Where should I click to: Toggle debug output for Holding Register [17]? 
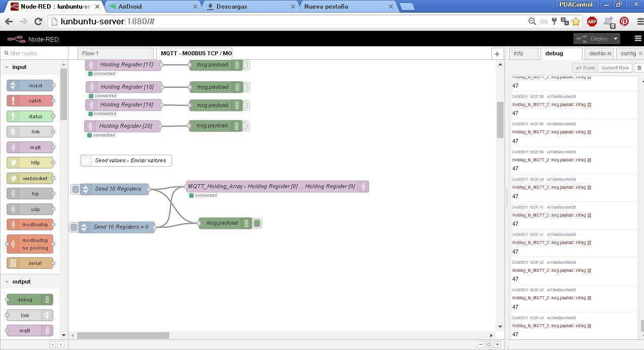245,65
